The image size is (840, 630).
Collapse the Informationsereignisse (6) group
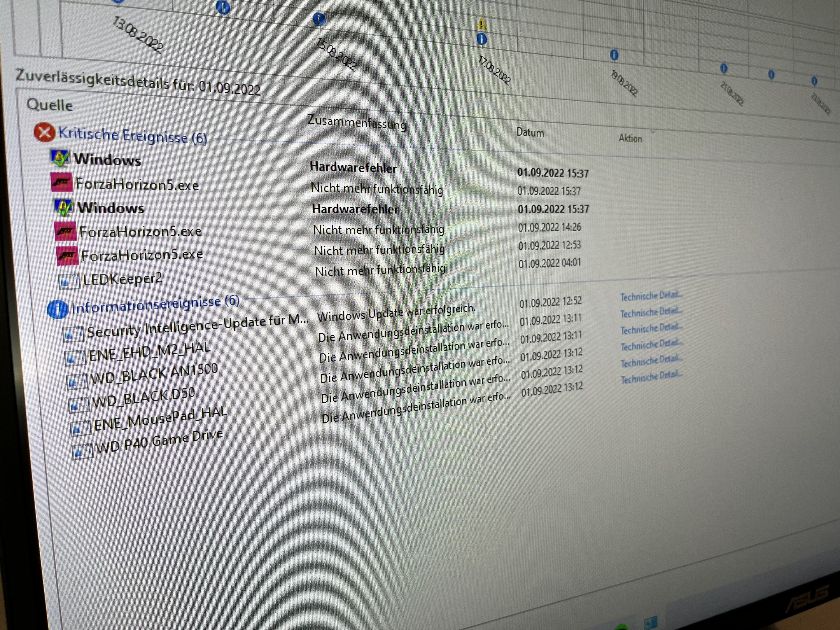tap(155, 304)
